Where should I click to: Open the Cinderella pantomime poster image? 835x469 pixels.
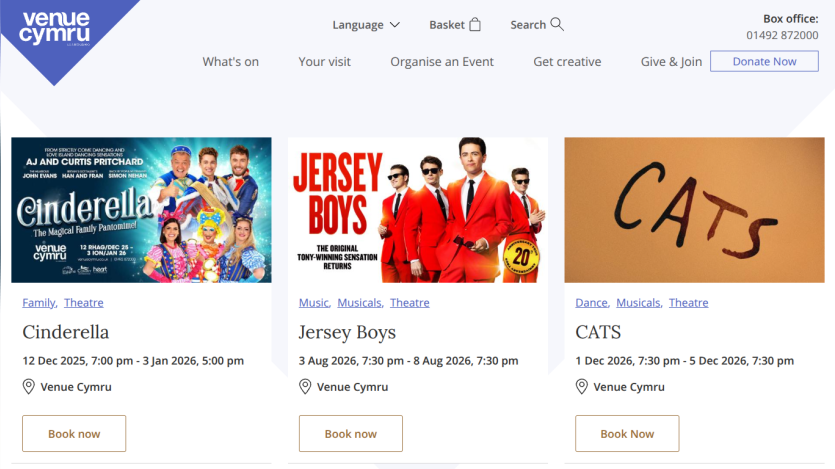tap(141, 210)
